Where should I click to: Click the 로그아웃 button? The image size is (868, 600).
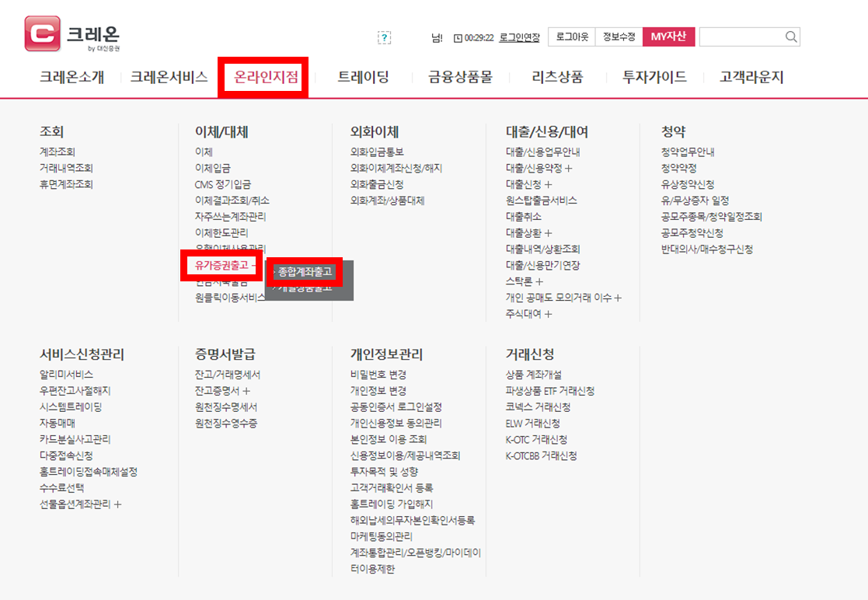coord(572,37)
